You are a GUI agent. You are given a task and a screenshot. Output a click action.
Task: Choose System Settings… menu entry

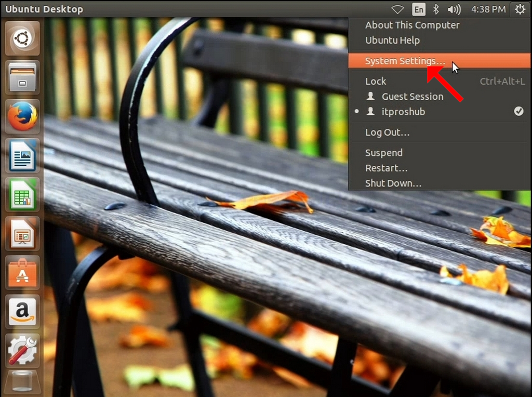pyautogui.click(x=440, y=61)
